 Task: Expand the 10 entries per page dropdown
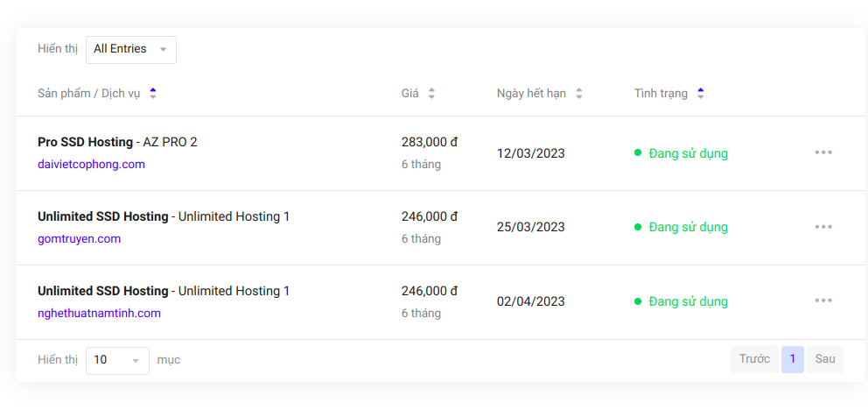pos(117,360)
